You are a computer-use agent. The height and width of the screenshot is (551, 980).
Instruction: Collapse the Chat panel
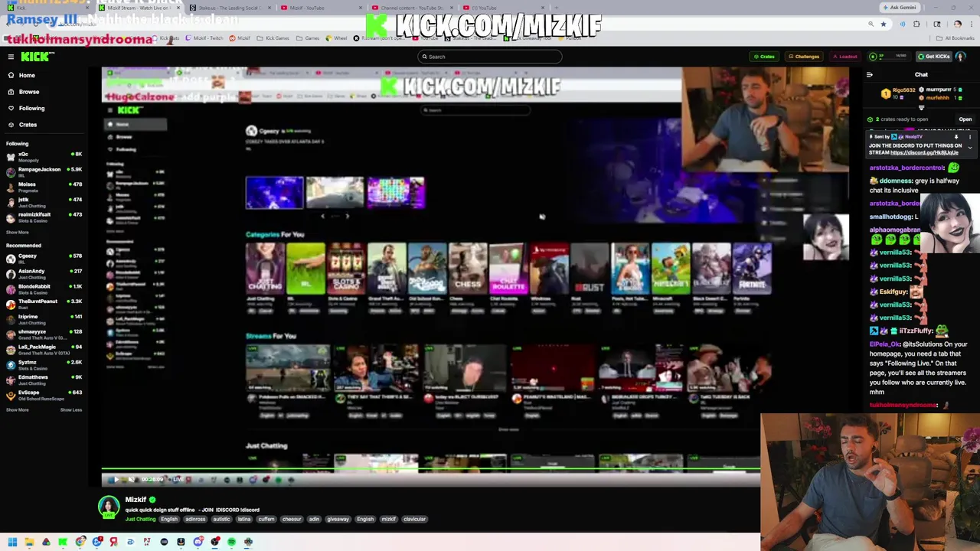point(870,75)
